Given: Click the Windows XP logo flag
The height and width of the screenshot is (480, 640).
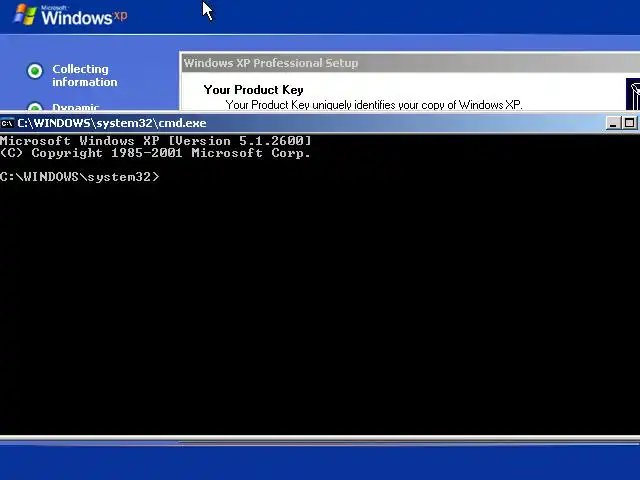Looking at the screenshot, I should 25,15.
